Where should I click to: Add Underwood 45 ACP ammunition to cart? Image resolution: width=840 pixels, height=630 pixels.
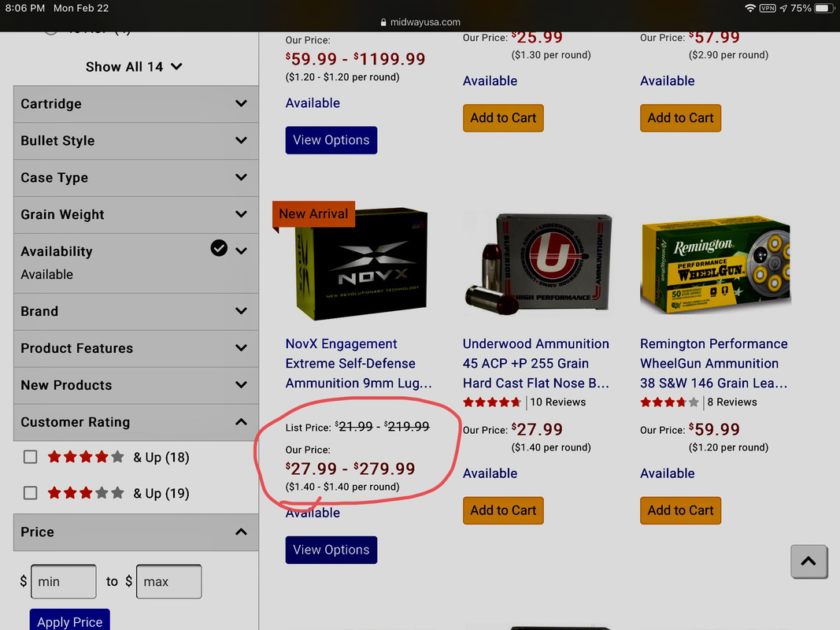(x=503, y=510)
